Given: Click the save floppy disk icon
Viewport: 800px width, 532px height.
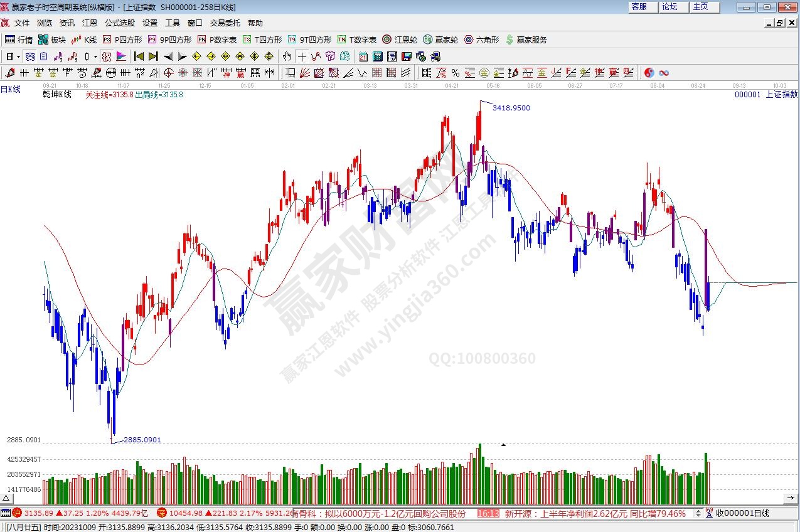Looking at the screenshot, I should click(406, 56).
